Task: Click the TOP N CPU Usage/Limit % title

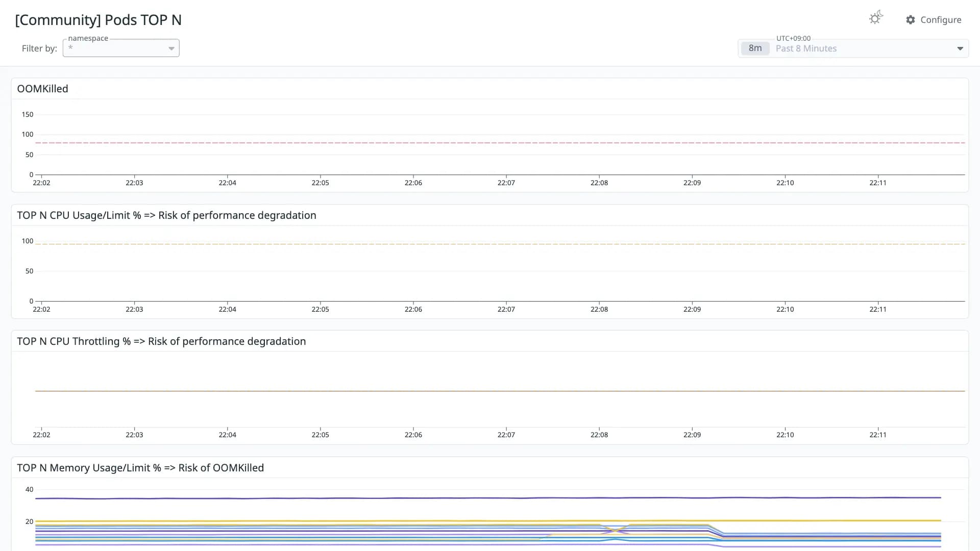Action: tap(166, 215)
